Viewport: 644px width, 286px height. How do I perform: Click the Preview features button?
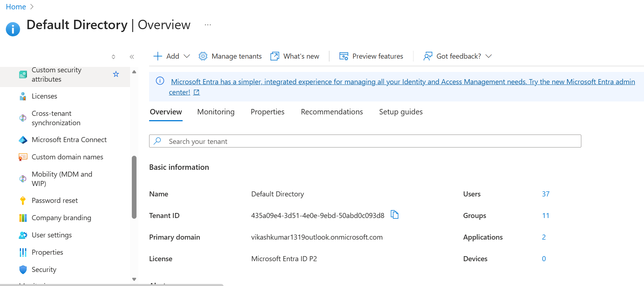[371, 56]
